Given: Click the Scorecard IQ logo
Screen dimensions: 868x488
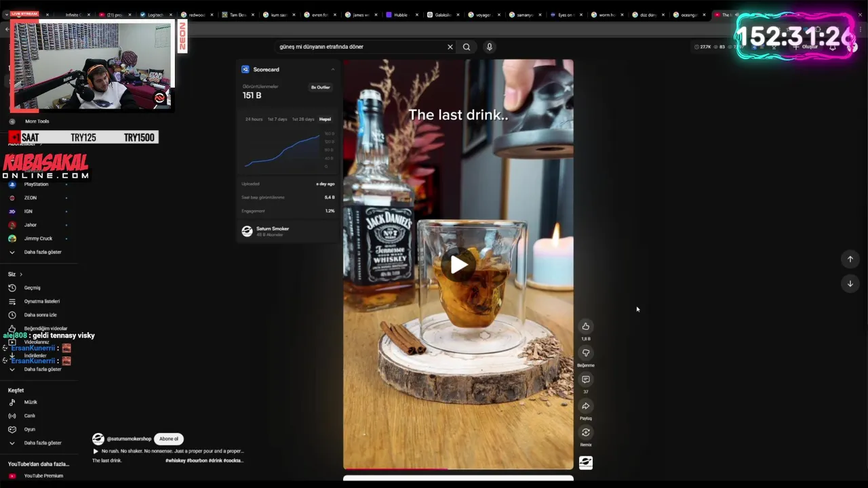Looking at the screenshot, I should pyautogui.click(x=245, y=69).
